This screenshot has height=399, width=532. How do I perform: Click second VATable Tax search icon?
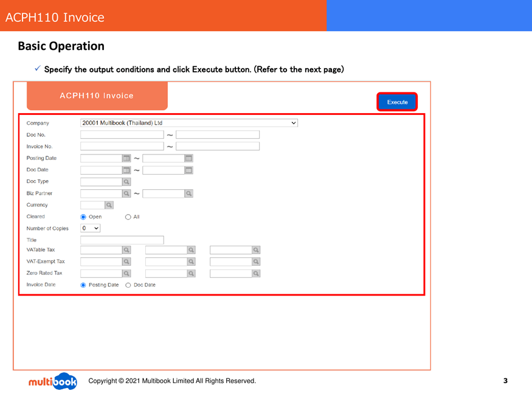click(192, 250)
